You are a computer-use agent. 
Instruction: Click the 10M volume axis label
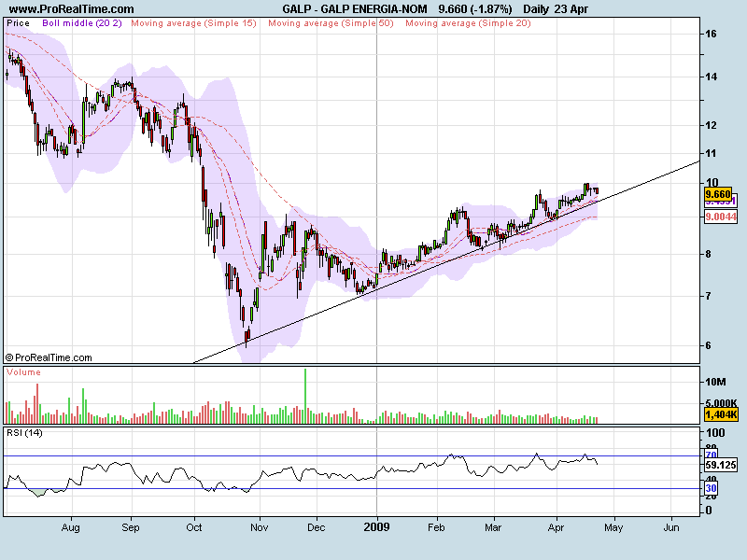715,382
